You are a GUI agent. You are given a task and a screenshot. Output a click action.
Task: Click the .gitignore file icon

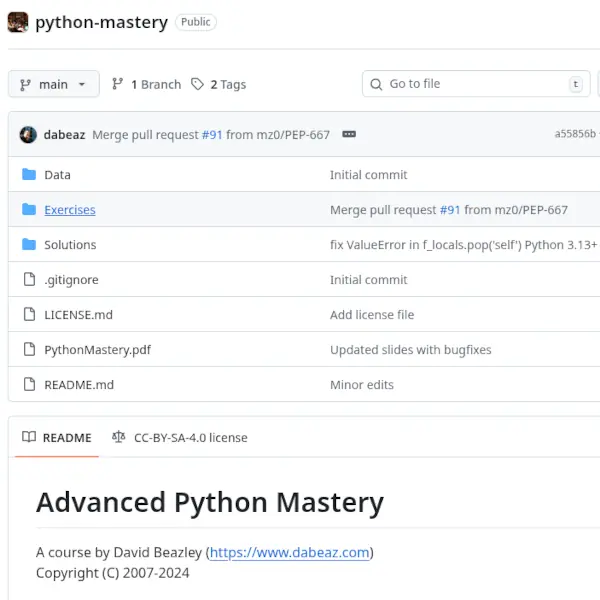click(29, 279)
